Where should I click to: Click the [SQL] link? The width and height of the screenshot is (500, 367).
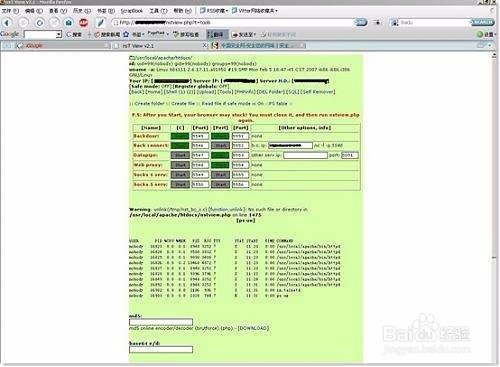(x=292, y=92)
